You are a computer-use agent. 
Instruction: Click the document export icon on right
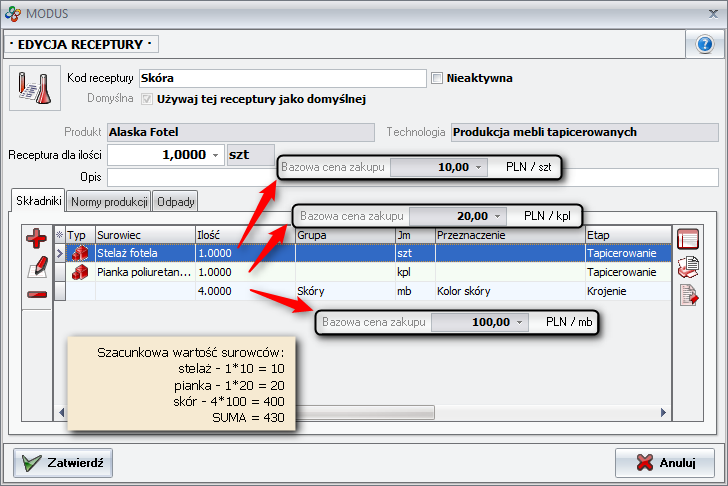(688, 294)
